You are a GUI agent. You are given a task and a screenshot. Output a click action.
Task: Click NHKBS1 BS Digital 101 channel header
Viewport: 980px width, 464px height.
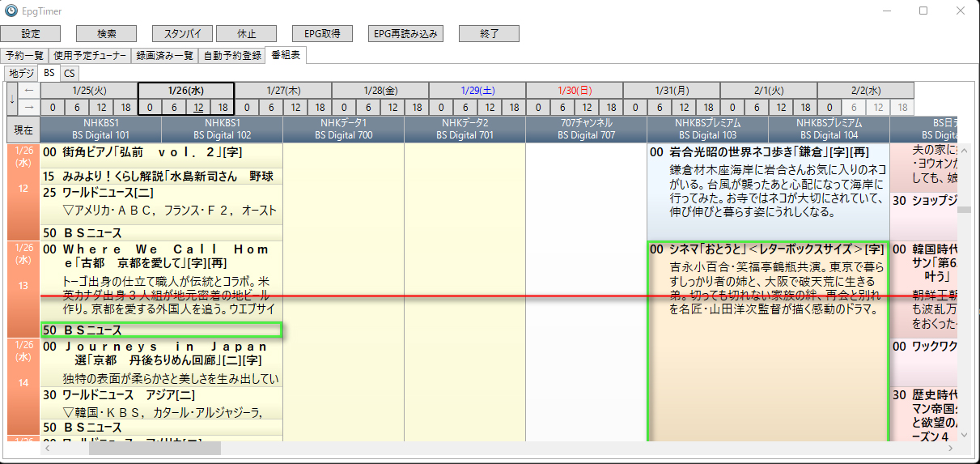tap(101, 130)
